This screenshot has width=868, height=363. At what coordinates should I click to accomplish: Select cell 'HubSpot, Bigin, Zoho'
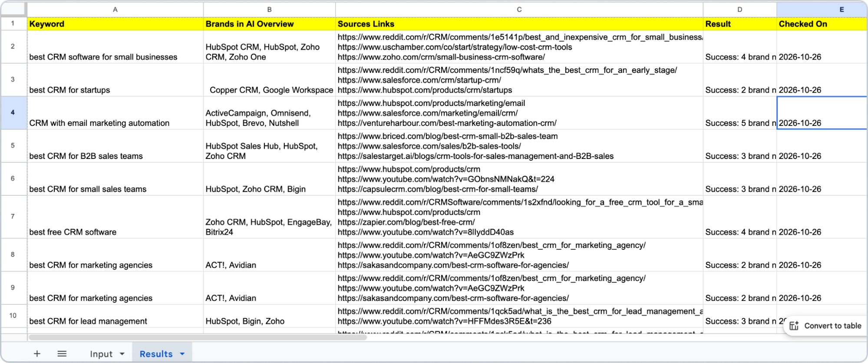[x=269, y=316]
